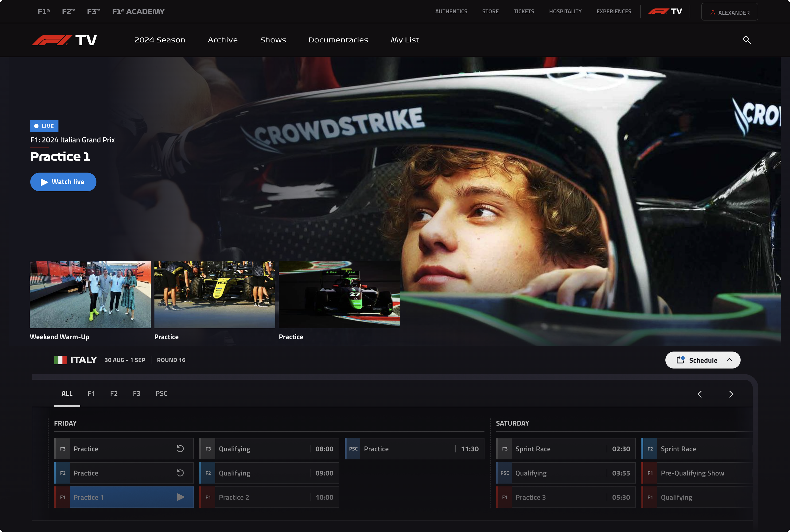Start the Watch live button
Viewport: 790px width, 532px height.
pyautogui.click(x=63, y=182)
